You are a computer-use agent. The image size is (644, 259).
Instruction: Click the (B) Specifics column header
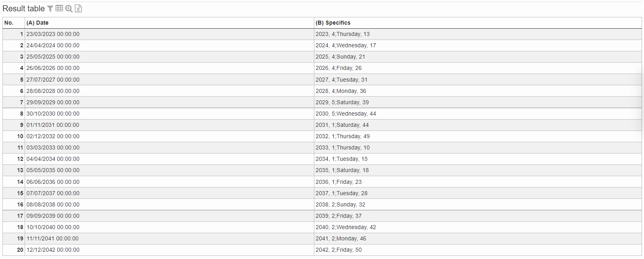pos(333,23)
